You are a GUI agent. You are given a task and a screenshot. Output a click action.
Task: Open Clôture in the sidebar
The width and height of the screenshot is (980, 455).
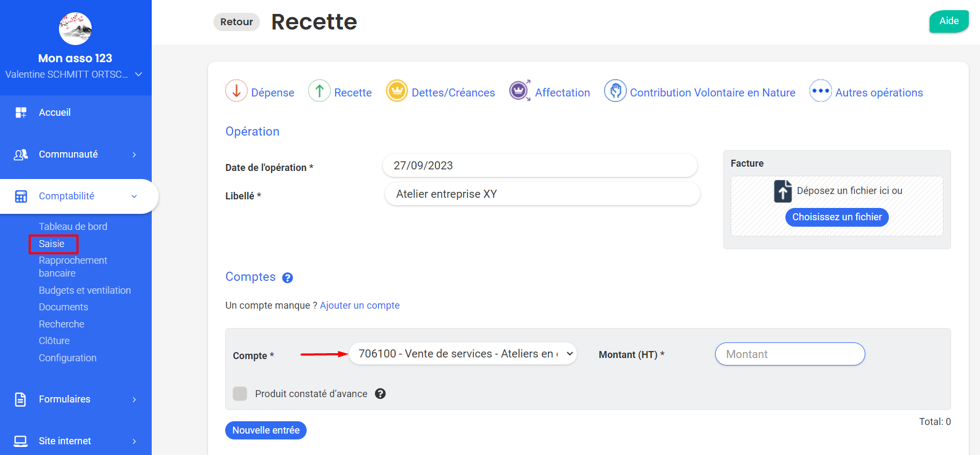(x=54, y=341)
